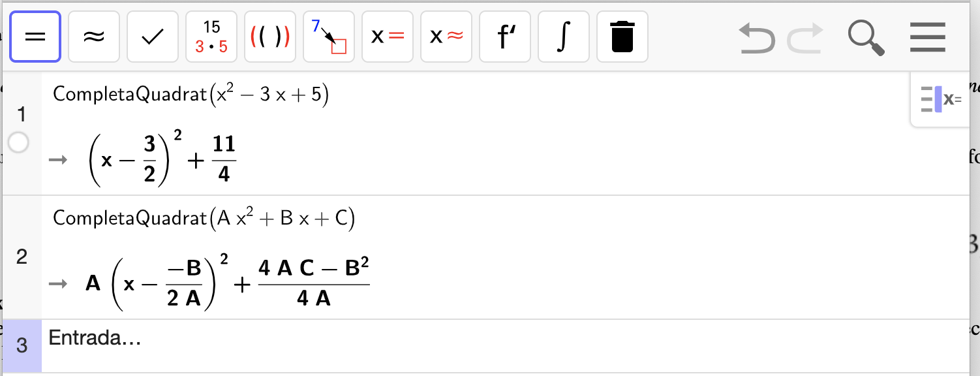Click the Factor tool showing 15 = 3·5
This screenshot has height=376, width=980.
click(211, 37)
